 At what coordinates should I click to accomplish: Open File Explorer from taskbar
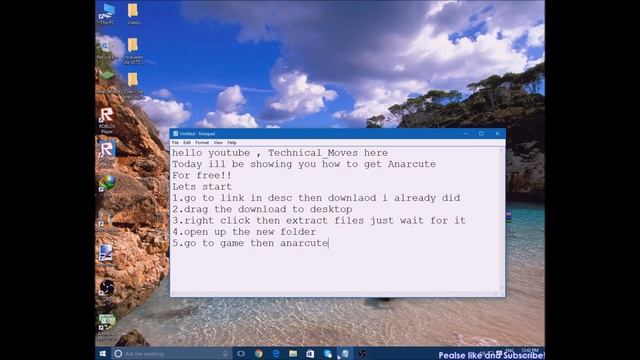point(293,353)
